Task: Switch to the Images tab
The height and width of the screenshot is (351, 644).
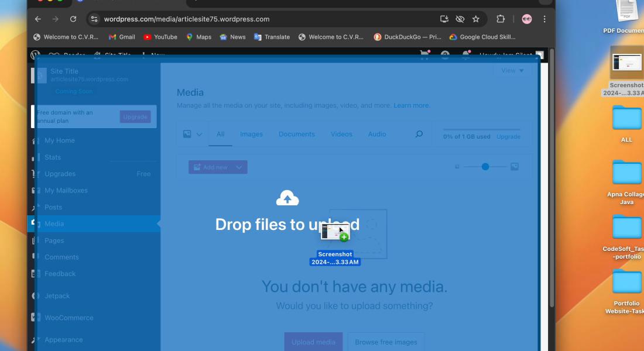Action: pos(251,134)
